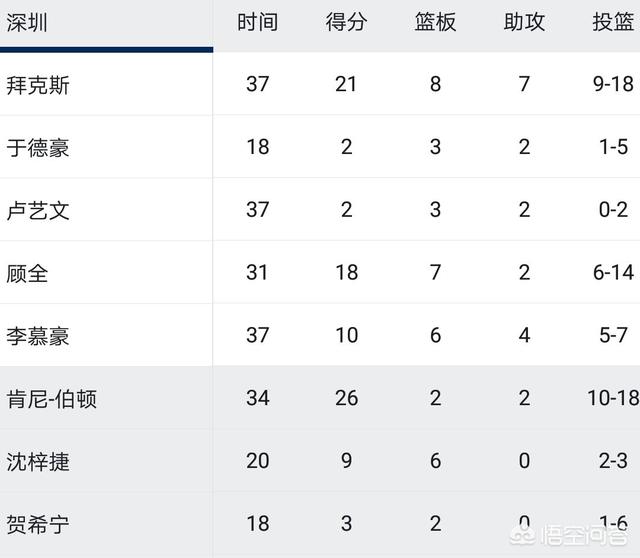This screenshot has height=558, width=640.
Task: Open player 顾全 details
Action: 27,273
